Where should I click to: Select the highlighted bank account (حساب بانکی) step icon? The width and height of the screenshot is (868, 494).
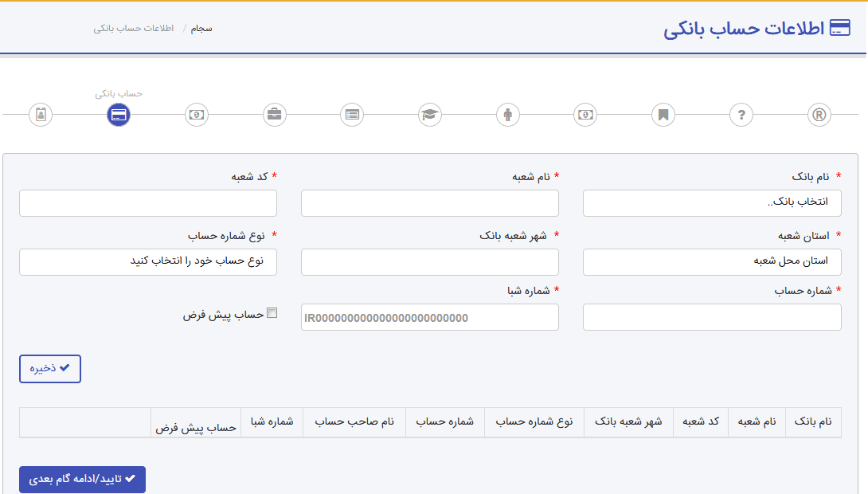pos(118,115)
